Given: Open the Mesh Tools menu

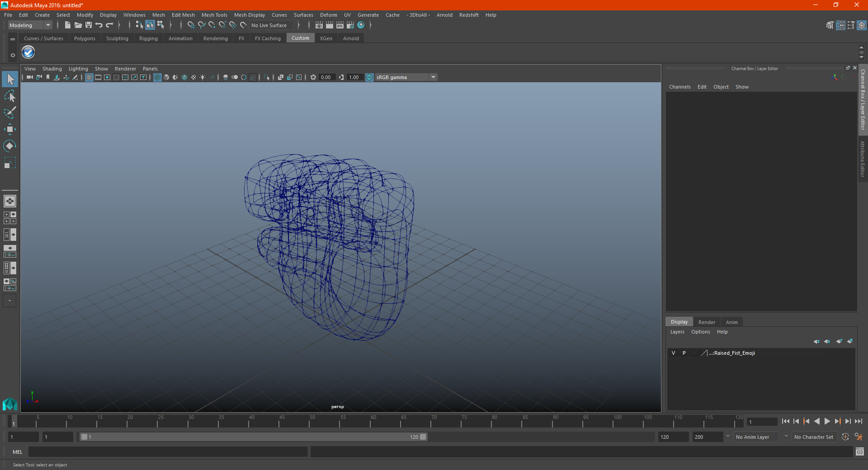Looking at the screenshot, I should pos(214,15).
